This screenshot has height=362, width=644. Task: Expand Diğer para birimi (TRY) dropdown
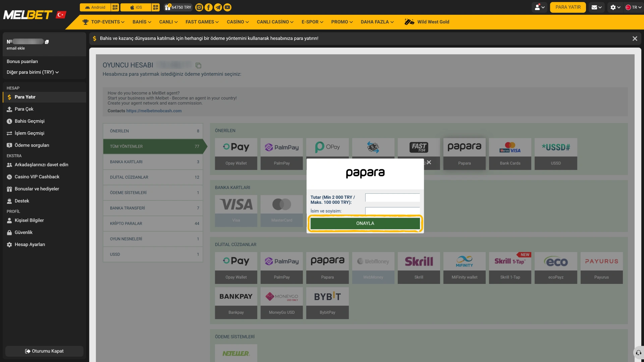(33, 72)
